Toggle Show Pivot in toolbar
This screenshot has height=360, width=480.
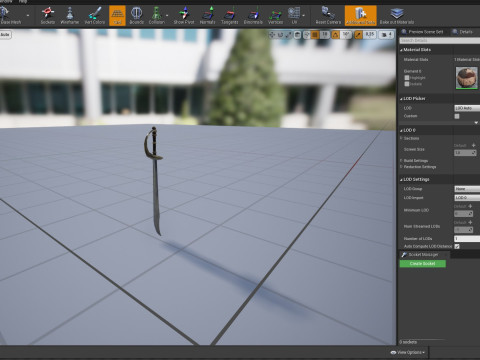(x=184, y=15)
